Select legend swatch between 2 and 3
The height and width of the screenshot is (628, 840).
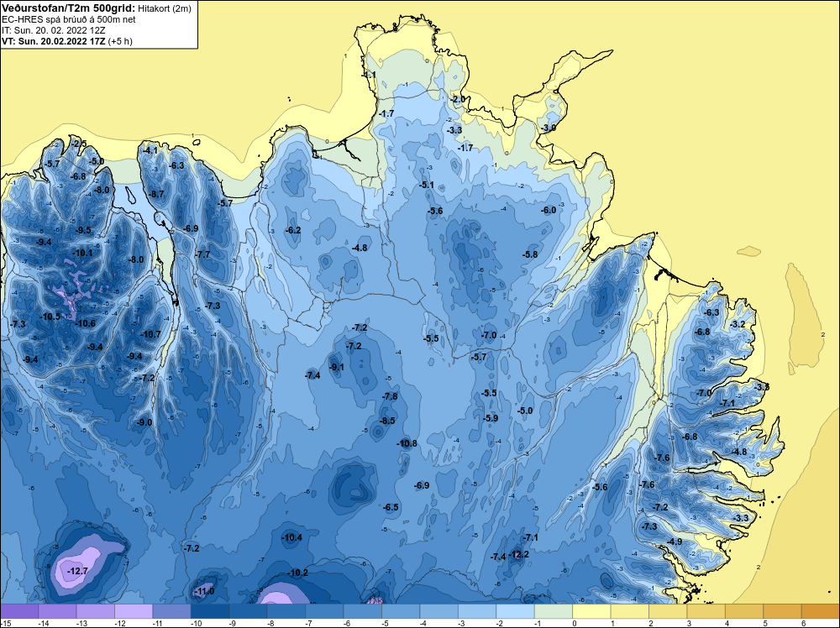click(668, 611)
